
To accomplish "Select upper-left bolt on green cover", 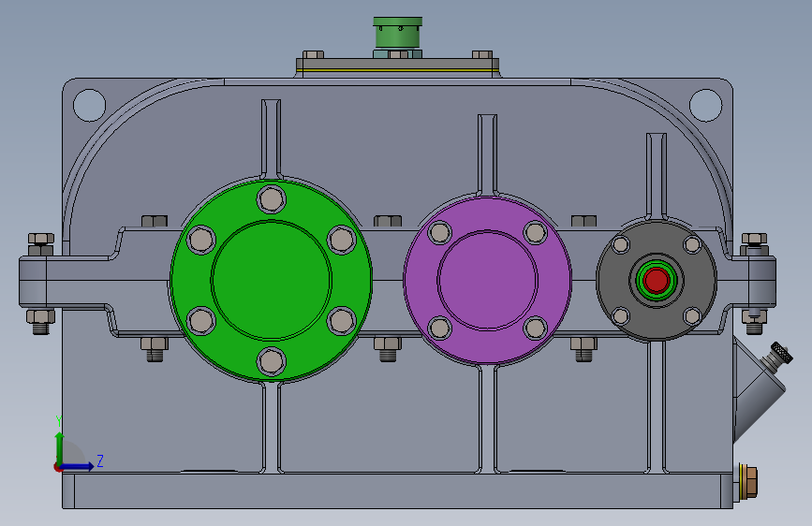I will click(x=201, y=241).
